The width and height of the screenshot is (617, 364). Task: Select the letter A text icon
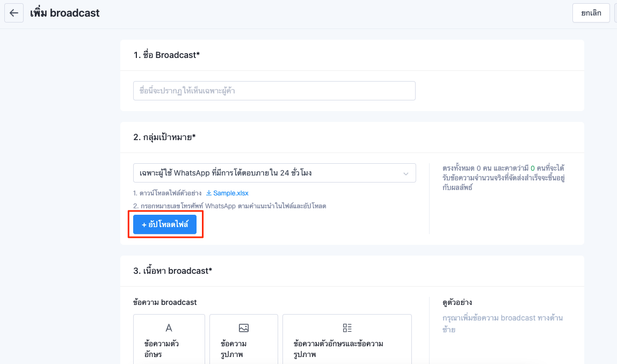click(x=169, y=328)
